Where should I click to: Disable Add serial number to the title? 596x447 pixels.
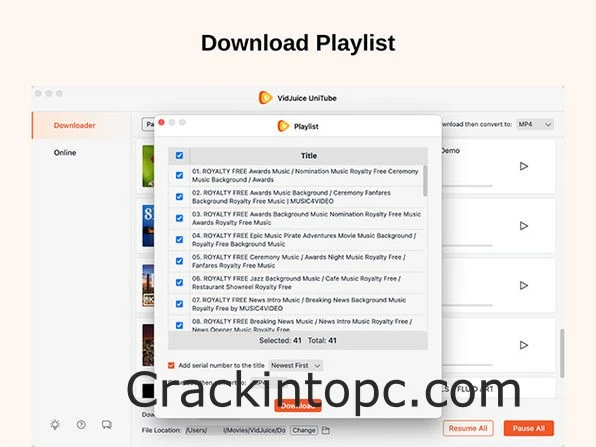(171, 365)
